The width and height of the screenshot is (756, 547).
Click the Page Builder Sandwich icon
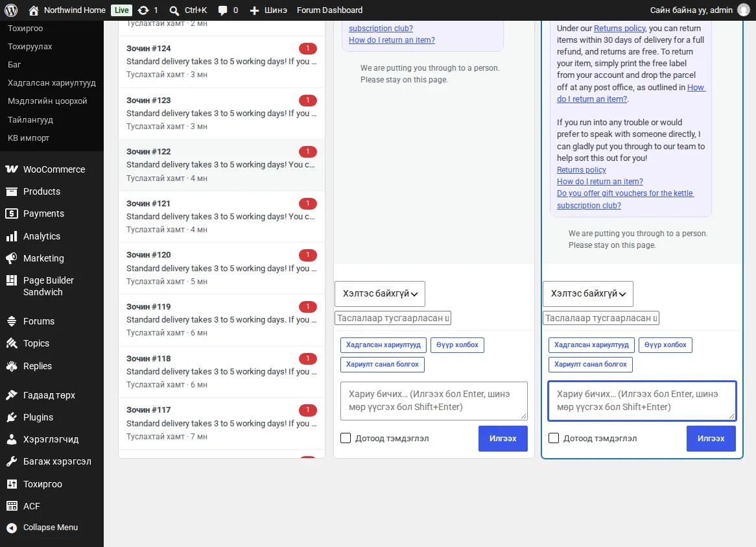coord(12,280)
